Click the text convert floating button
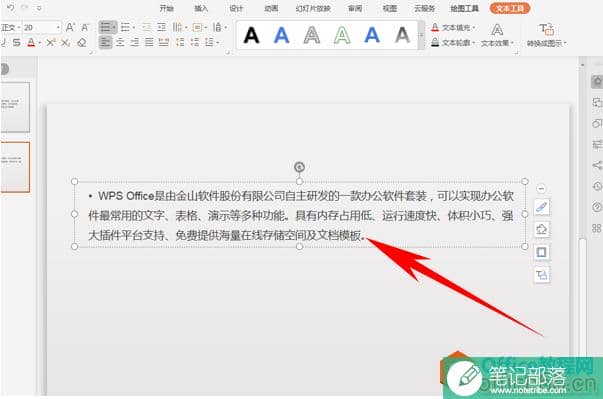 (541, 275)
